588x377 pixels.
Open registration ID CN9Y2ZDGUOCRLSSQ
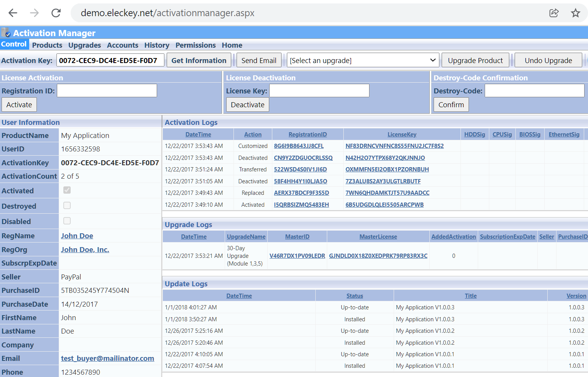pyautogui.click(x=303, y=158)
